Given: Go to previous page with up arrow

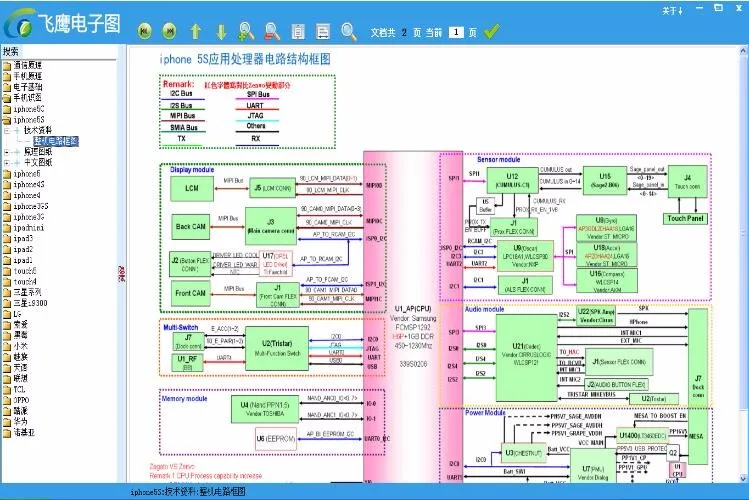Looking at the screenshot, I should tap(195, 31).
